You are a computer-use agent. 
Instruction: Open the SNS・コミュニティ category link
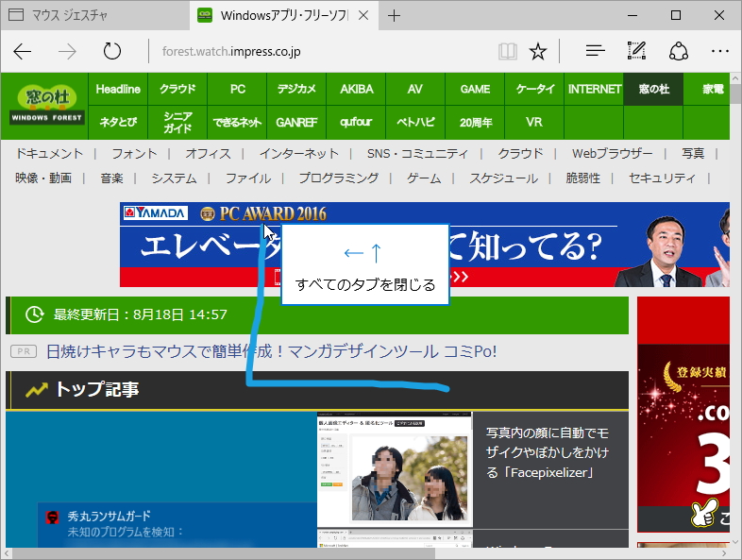[x=417, y=153]
